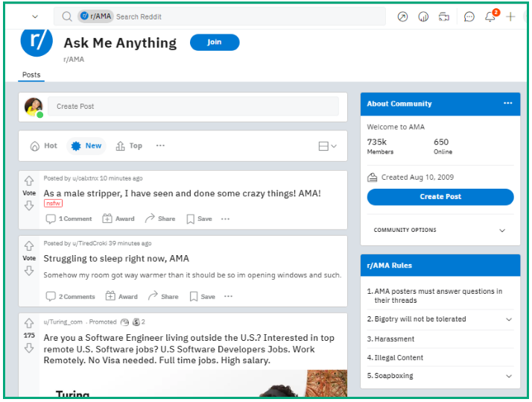
Task: Downvote the Turing_com promoted post
Action: pyautogui.click(x=29, y=348)
